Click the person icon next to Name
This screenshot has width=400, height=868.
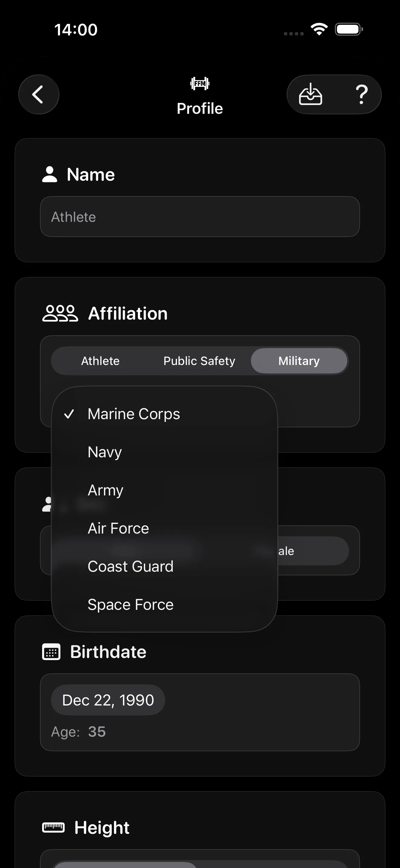pos(50,174)
